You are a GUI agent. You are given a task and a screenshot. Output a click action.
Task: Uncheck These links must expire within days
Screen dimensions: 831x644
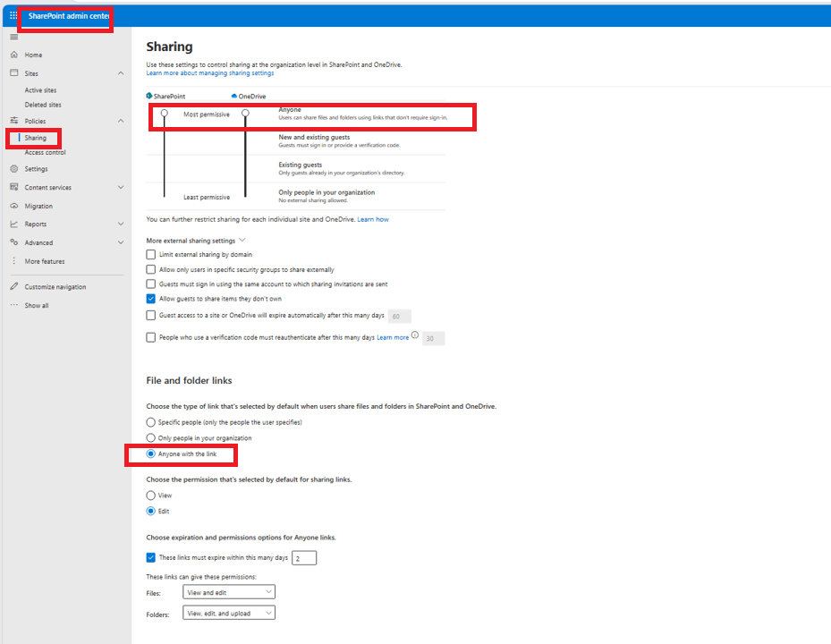(x=151, y=557)
